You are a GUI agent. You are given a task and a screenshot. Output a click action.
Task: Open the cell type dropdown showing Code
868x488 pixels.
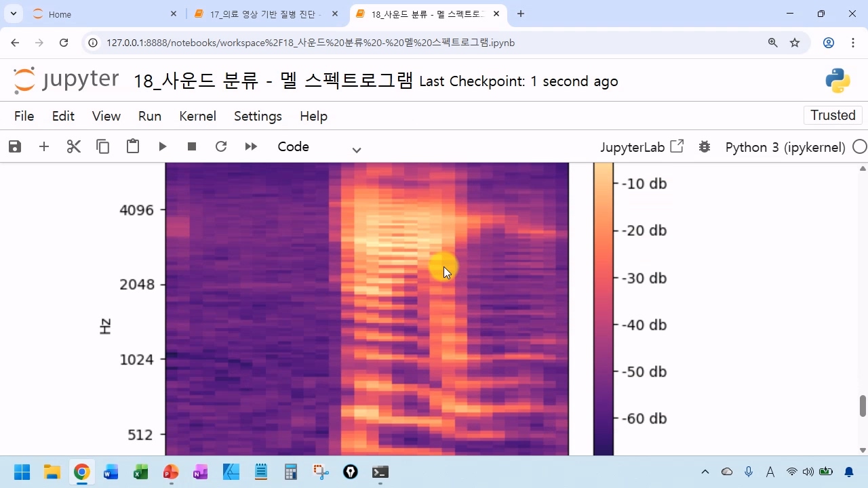click(319, 147)
